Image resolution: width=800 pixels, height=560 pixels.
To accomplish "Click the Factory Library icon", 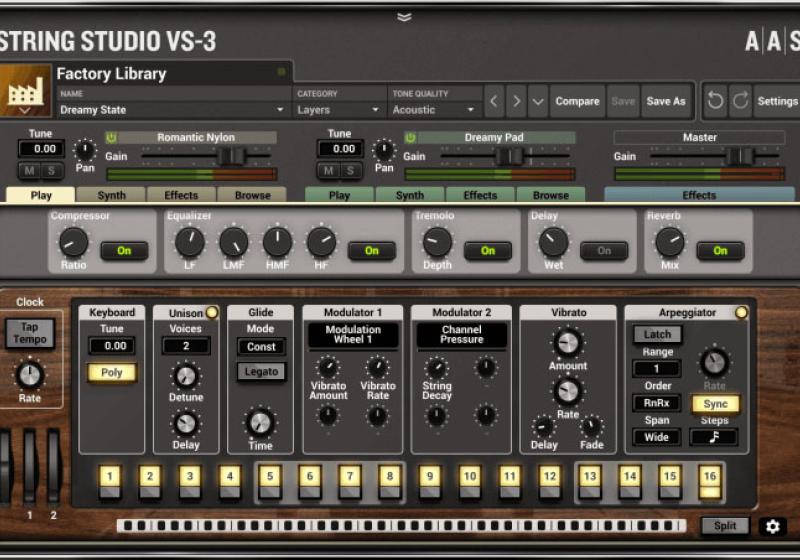I will click(26, 91).
